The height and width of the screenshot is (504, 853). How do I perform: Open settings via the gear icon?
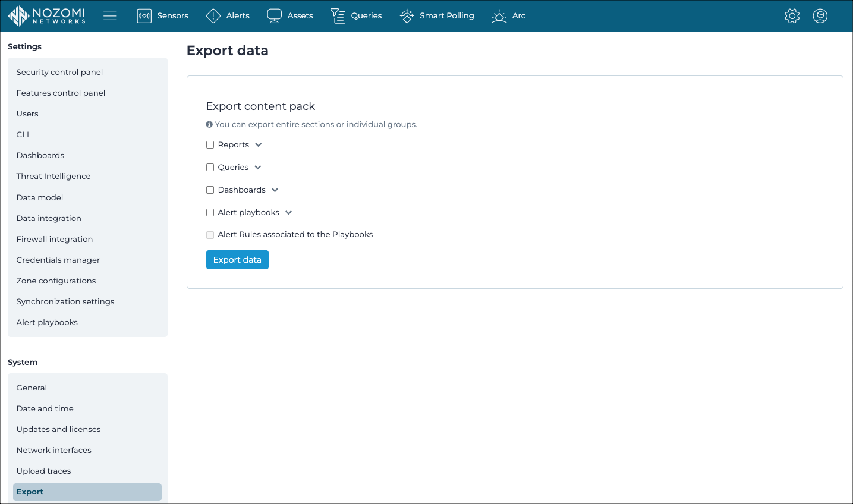pos(792,16)
